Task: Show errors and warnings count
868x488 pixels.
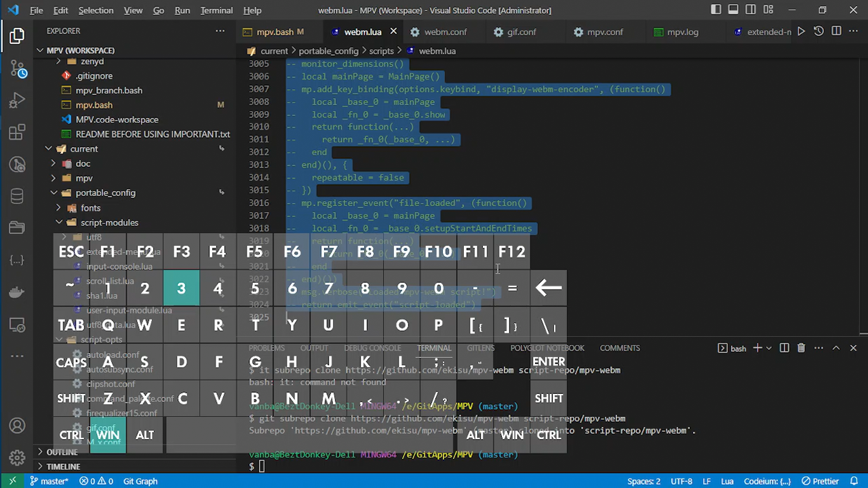Action: pos(97,481)
